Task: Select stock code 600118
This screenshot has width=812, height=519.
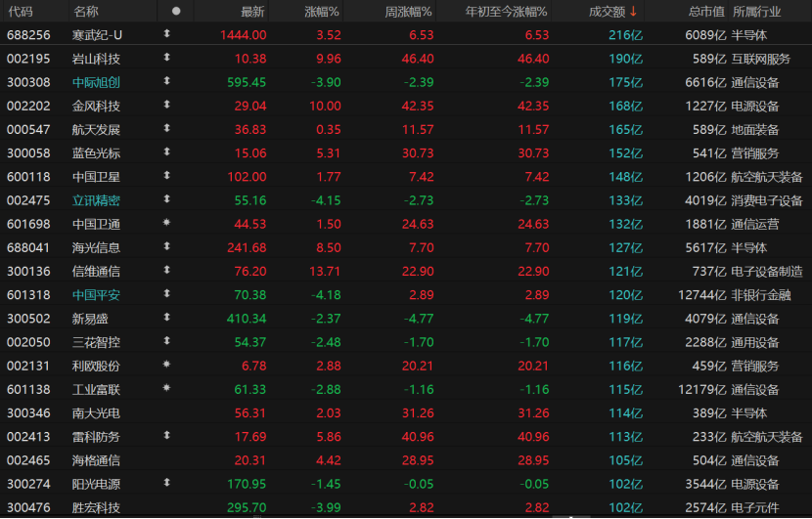Action: (x=28, y=177)
